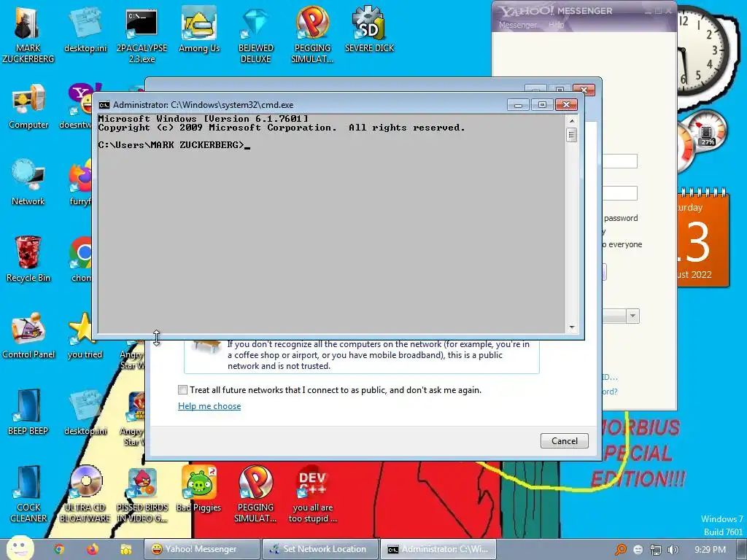The width and height of the screenshot is (747, 560).
Task: Click the public network description text
Action: pyautogui.click(x=379, y=355)
